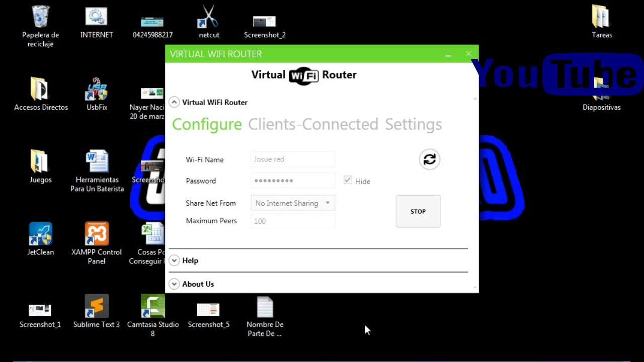
Task: Click the Wi-Fi Name input field
Action: (293, 159)
